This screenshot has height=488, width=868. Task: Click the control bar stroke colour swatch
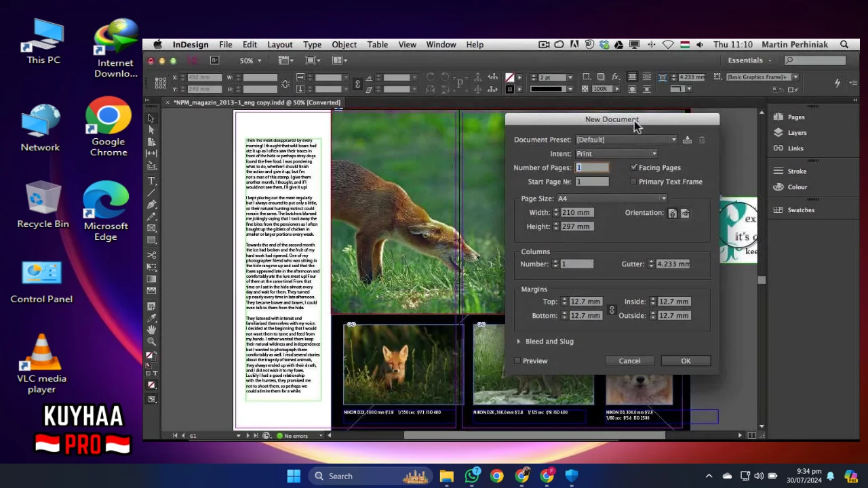(x=509, y=89)
